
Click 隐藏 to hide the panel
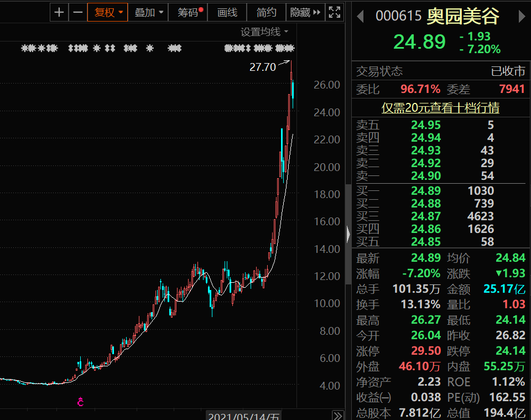(305, 12)
